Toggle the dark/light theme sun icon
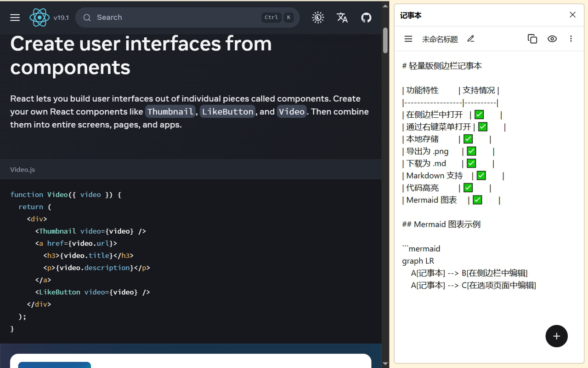588x368 pixels. (x=318, y=17)
